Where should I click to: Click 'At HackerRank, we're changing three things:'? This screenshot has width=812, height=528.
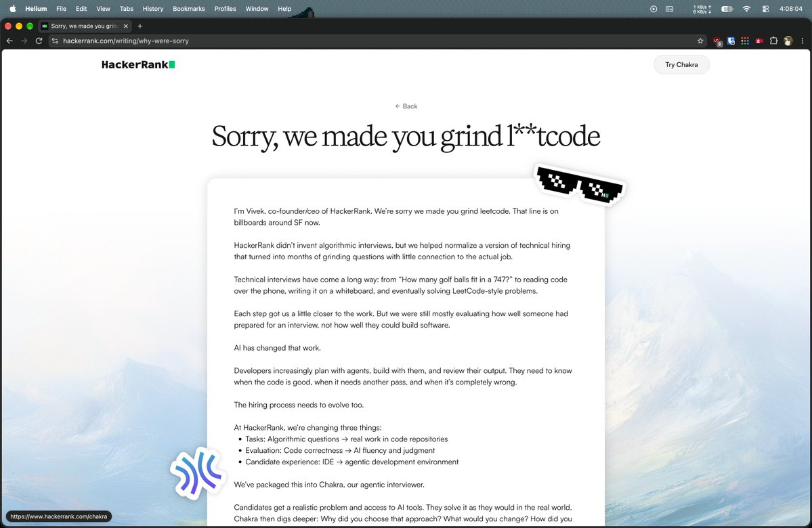[307, 428]
